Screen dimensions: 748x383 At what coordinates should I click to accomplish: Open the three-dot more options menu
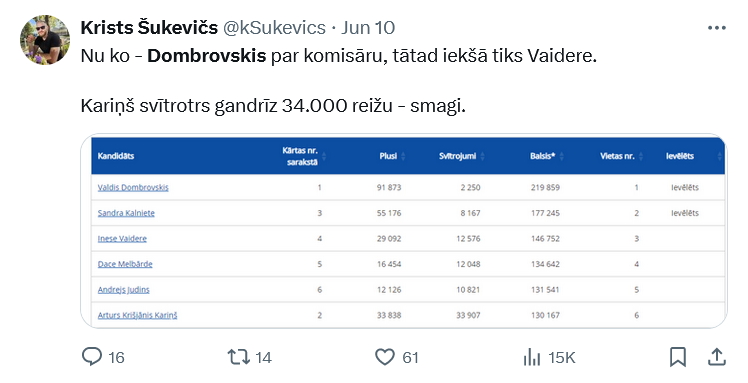(717, 28)
